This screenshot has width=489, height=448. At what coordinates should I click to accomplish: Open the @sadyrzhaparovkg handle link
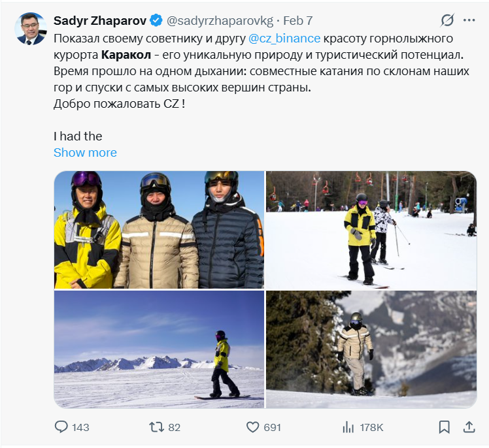tap(220, 21)
